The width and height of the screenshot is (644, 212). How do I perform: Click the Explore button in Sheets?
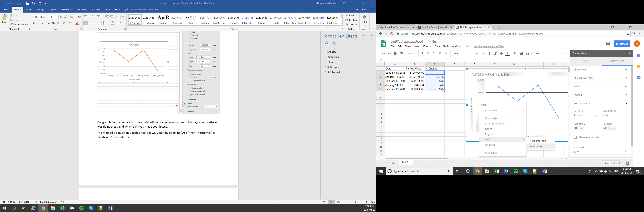pos(627,164)
